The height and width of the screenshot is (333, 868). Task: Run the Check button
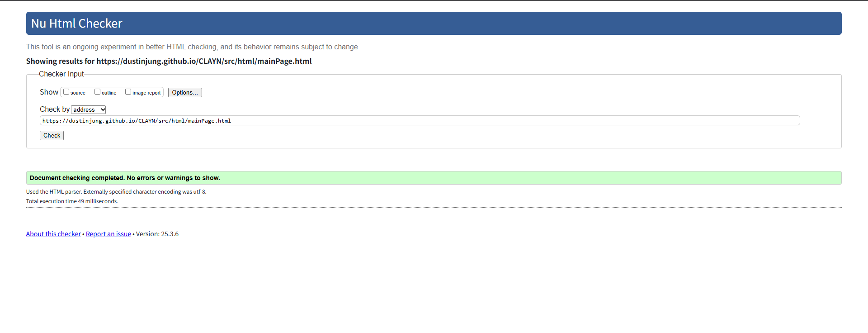tap(52, 135)
